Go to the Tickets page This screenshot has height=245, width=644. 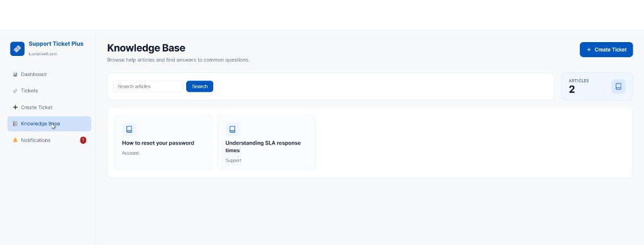(49, 90)
